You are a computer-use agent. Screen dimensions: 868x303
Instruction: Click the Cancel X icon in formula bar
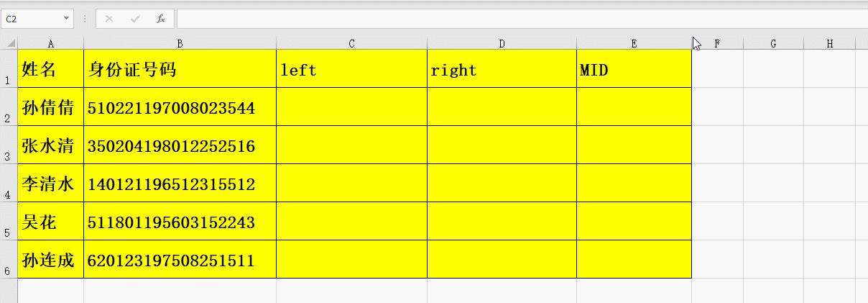click(109, 19)
